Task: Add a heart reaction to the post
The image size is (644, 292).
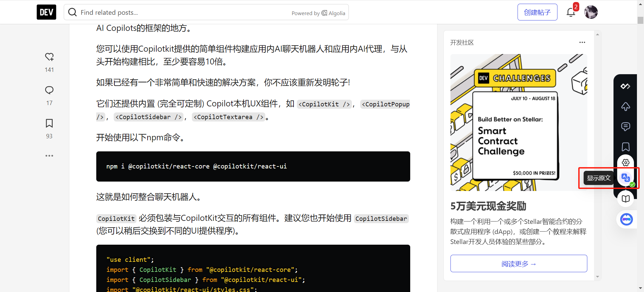Action: coord(49,57)
